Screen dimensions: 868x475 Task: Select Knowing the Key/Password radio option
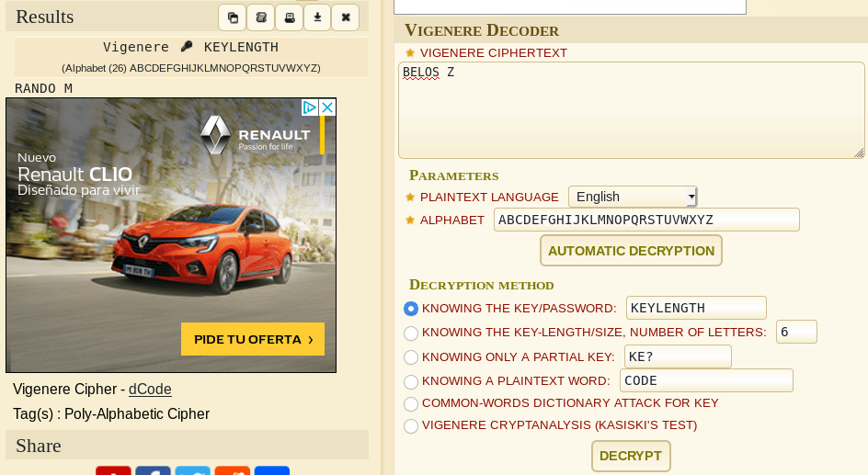pyautogui.click(x=411, y=309)
